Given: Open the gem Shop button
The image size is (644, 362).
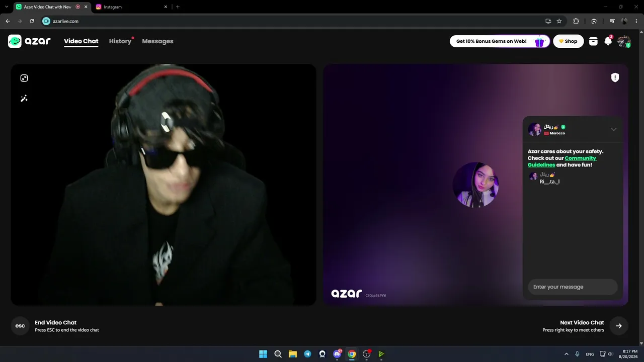Looking at the screenshot, I should click(x=569, y=41).
